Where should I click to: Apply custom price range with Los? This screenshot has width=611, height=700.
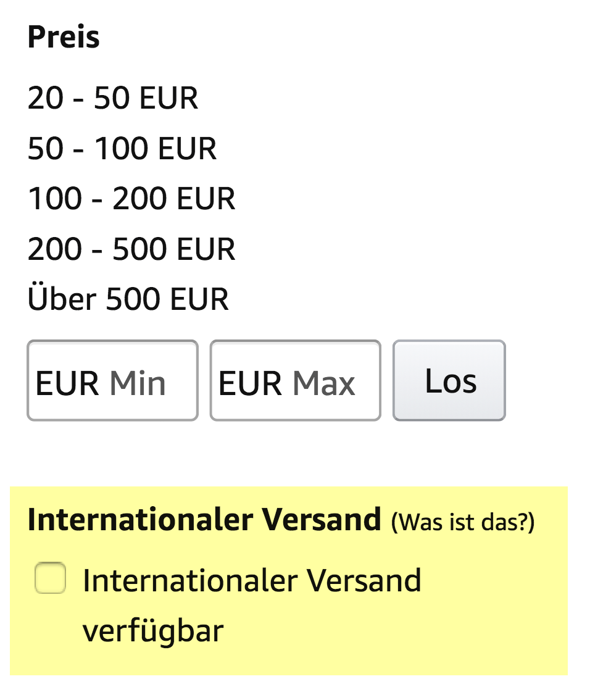(x=449, y=381)
